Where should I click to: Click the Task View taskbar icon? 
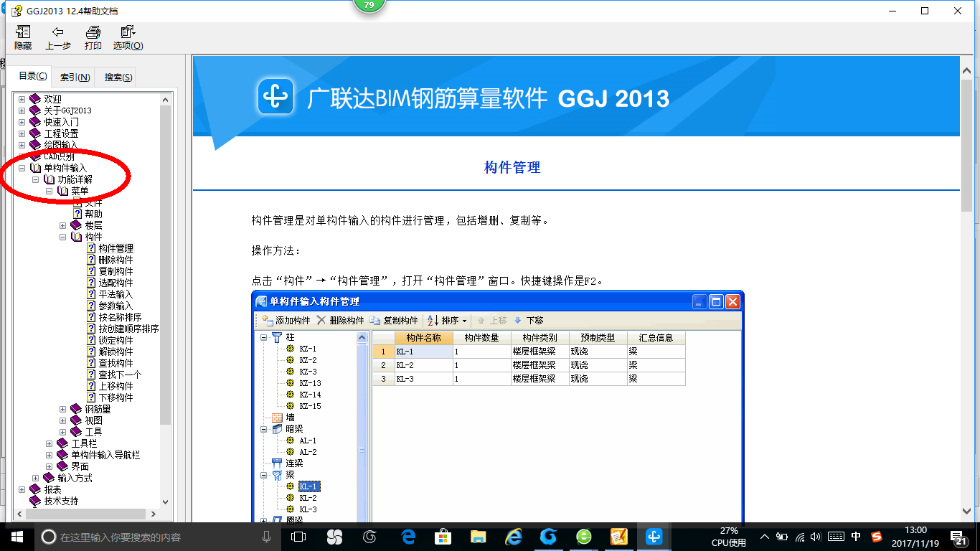point(298,537)
